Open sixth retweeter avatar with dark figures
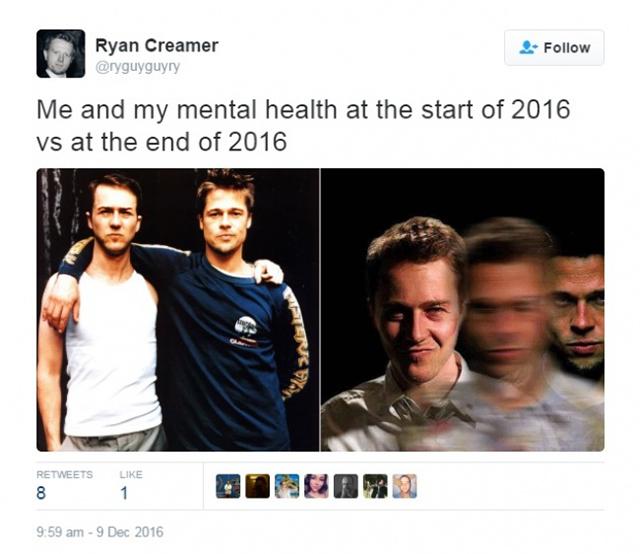The image size is (640, 554). [x=375, y=486]
